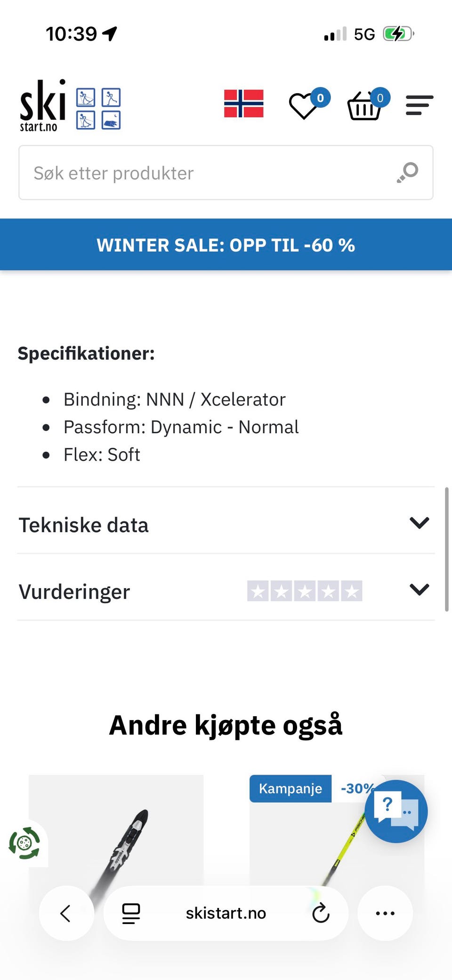Tap the magnifying glass search icon
Screen dimensions: 452x980
tap(408, 172)
